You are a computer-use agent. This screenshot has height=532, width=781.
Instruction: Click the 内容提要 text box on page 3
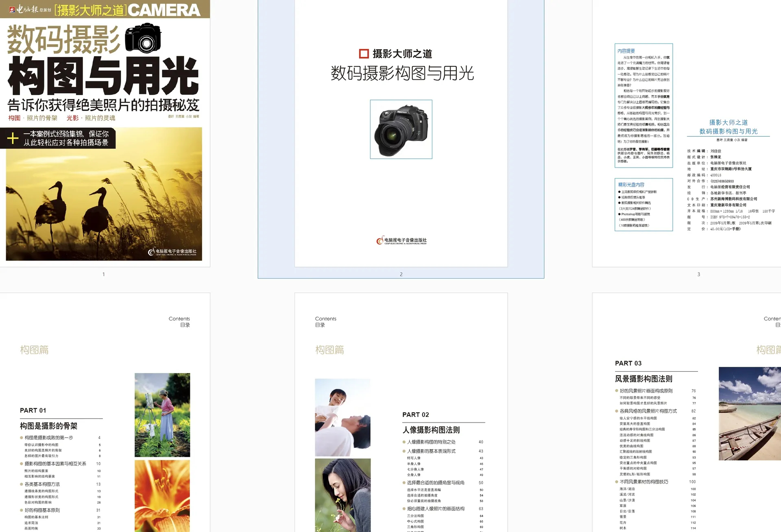point(644,105)
